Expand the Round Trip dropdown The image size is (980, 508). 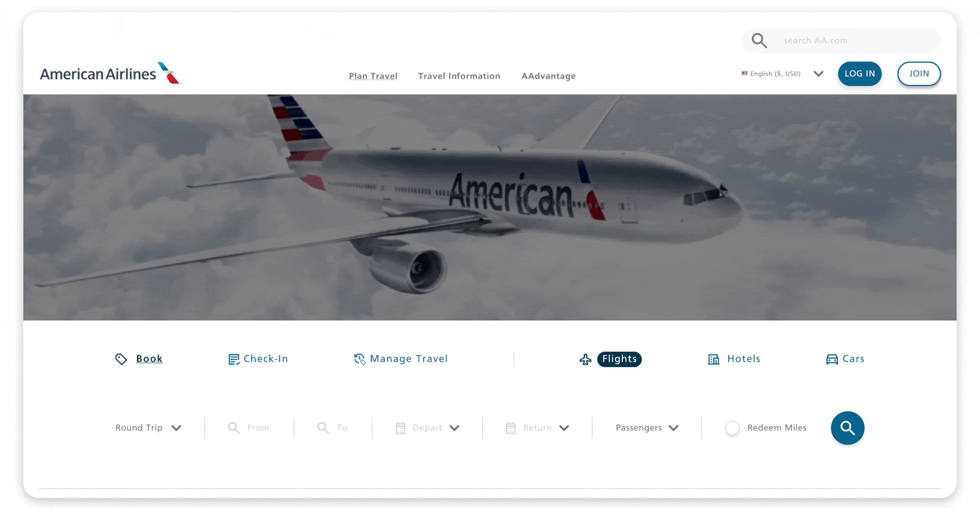coord(148,428)
